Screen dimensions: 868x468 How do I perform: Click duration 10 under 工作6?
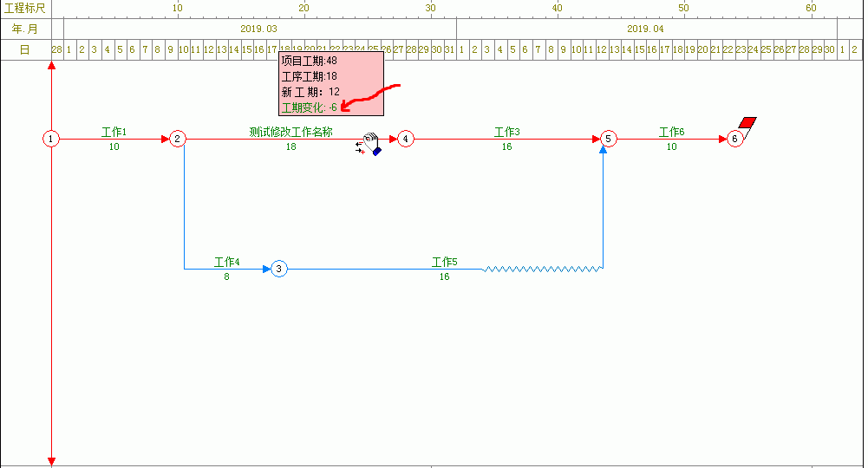coord(671,147)
